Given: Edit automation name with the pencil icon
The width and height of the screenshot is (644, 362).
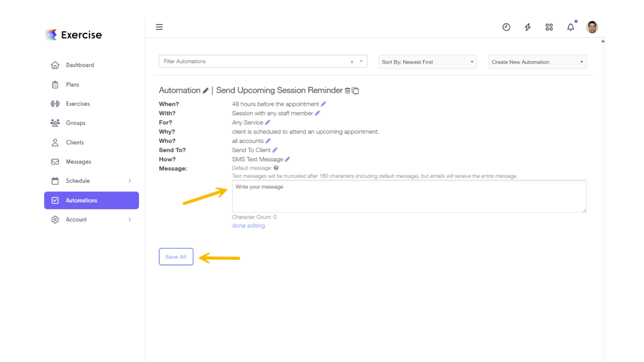Looking at the screenshot, I should click(206, 90).
